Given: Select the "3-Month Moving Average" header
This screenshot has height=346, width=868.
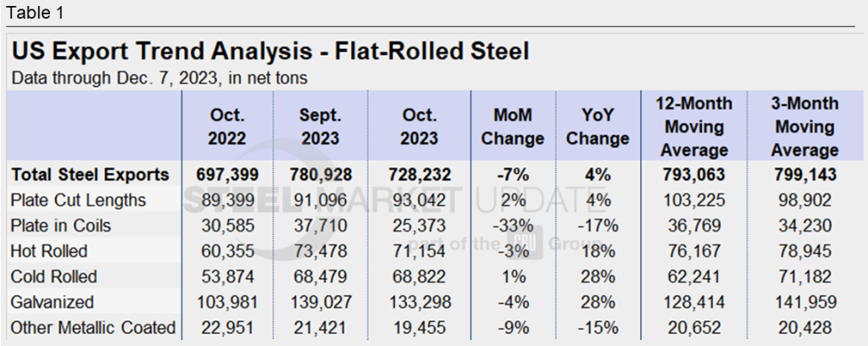Looking at the screenshot, I should pos(805,126).
